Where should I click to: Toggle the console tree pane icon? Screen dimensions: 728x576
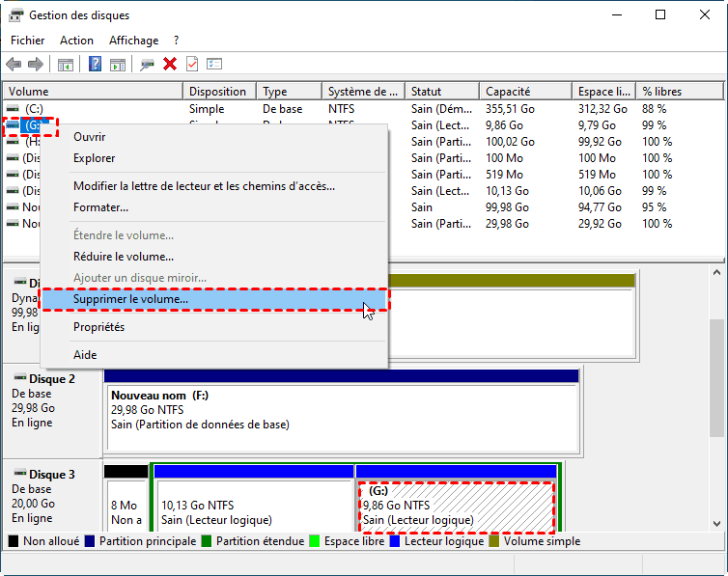[x=66, y=64]
